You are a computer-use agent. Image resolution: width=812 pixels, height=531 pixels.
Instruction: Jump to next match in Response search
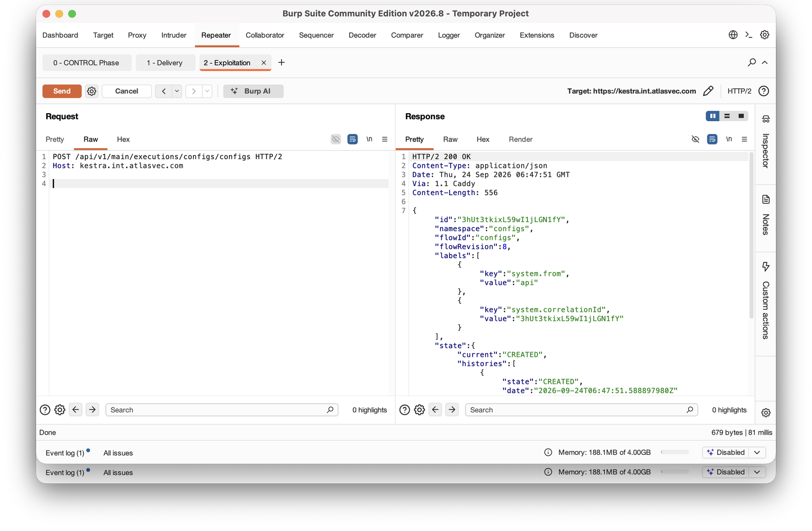452,409
